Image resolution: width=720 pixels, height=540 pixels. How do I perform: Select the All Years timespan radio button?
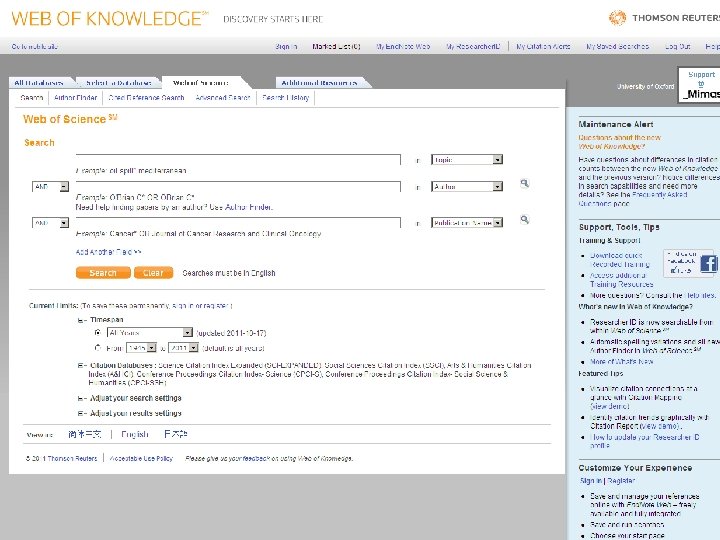coord(98,332)
